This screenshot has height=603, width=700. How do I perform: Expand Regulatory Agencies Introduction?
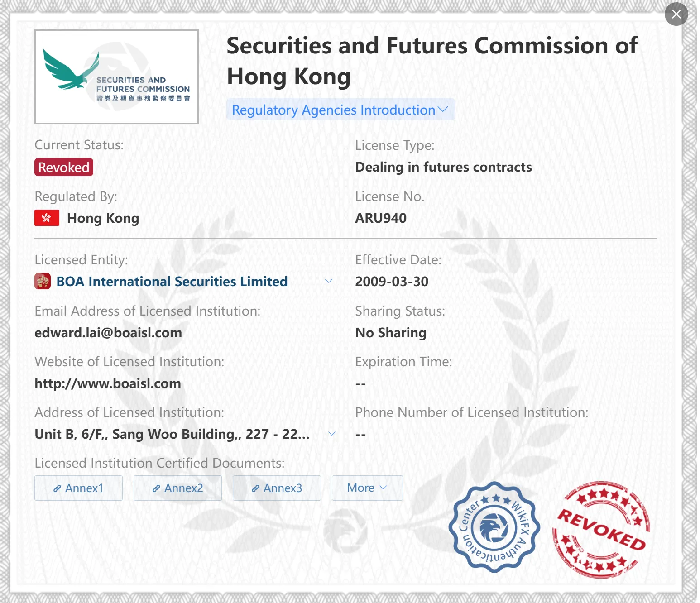(x=340, y=110)
